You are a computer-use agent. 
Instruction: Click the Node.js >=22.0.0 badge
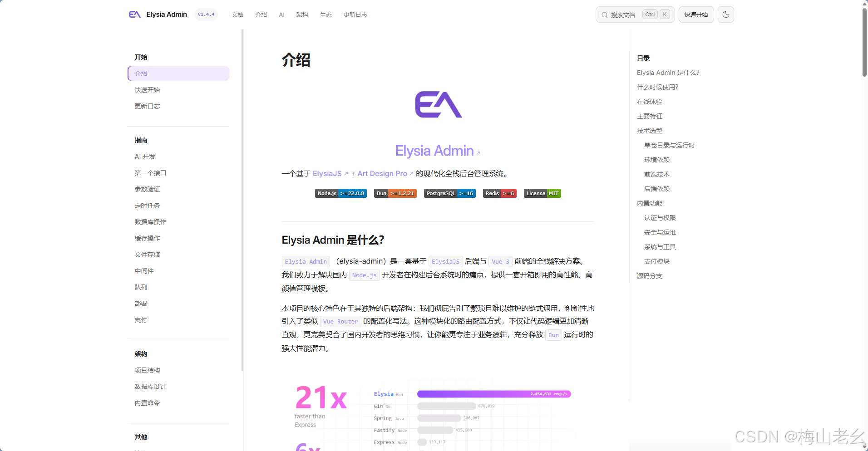[341, 193]
